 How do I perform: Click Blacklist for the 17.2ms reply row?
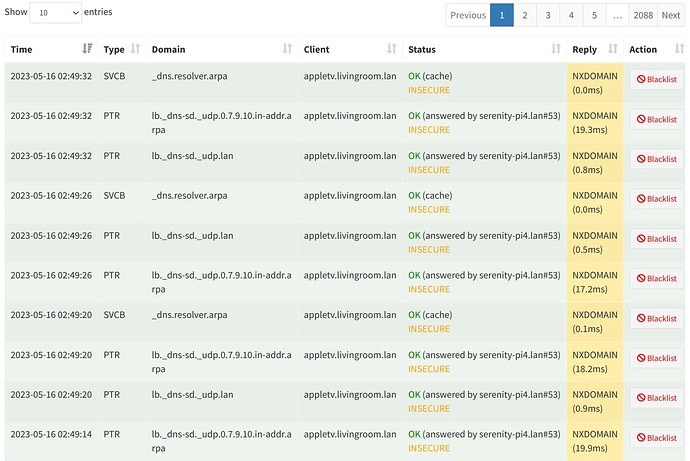656,278
